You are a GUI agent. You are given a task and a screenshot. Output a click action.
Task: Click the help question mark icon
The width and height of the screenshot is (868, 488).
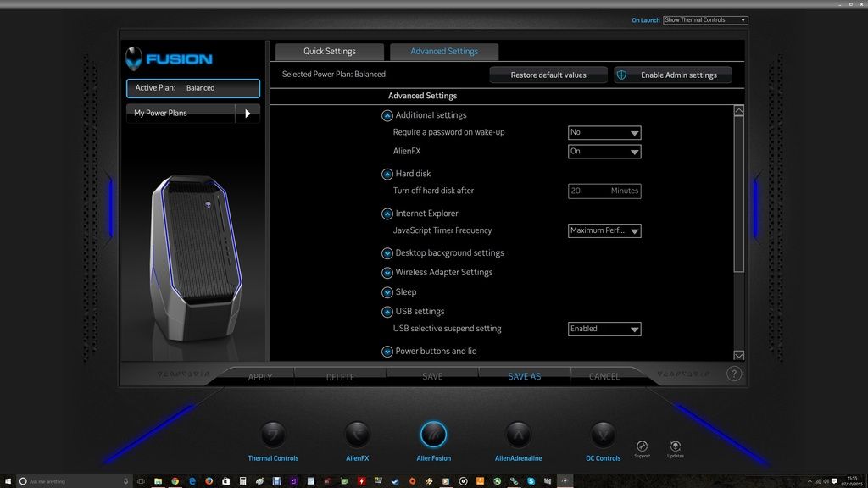tap(734, 374)
